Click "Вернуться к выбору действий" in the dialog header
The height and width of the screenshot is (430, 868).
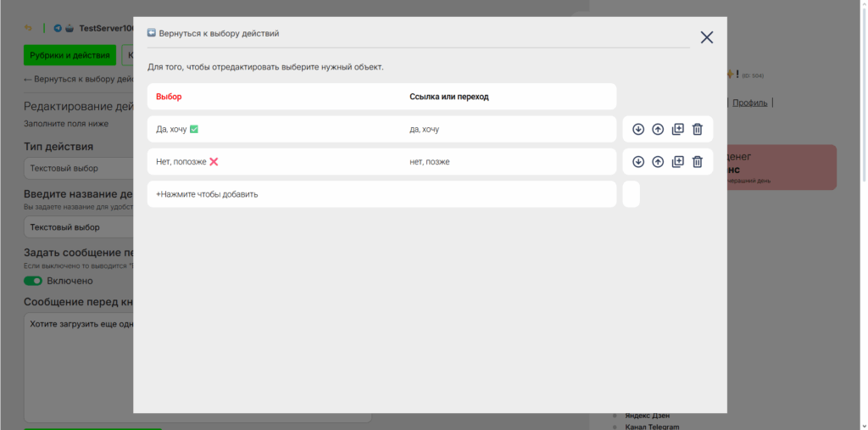[218, 34]
